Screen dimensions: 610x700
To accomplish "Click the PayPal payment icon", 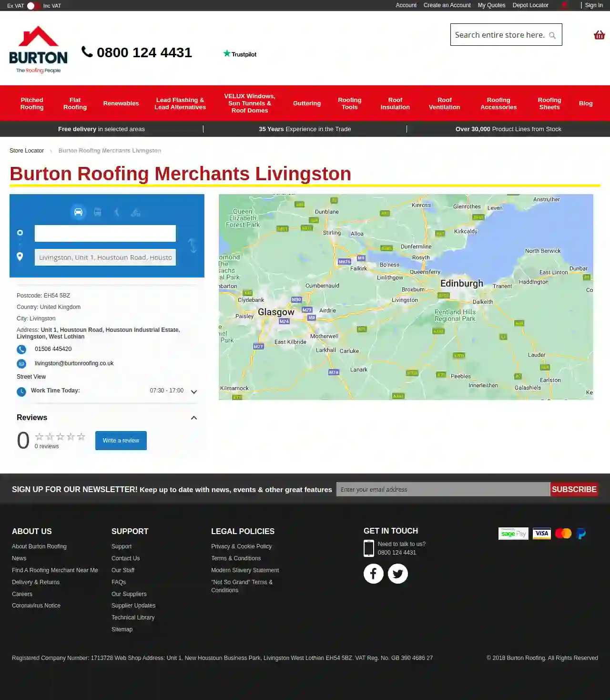I will [x=581, y=533].
